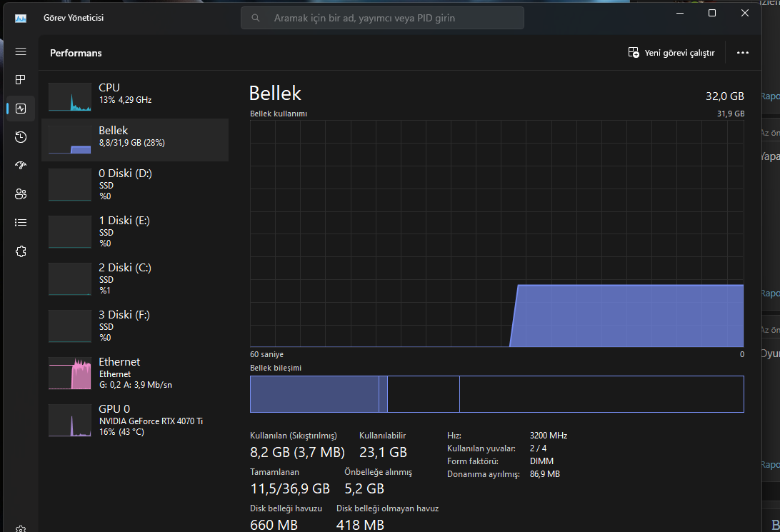Click the 0 Diski (D:) mini graph thumbnail

[70, 184]
